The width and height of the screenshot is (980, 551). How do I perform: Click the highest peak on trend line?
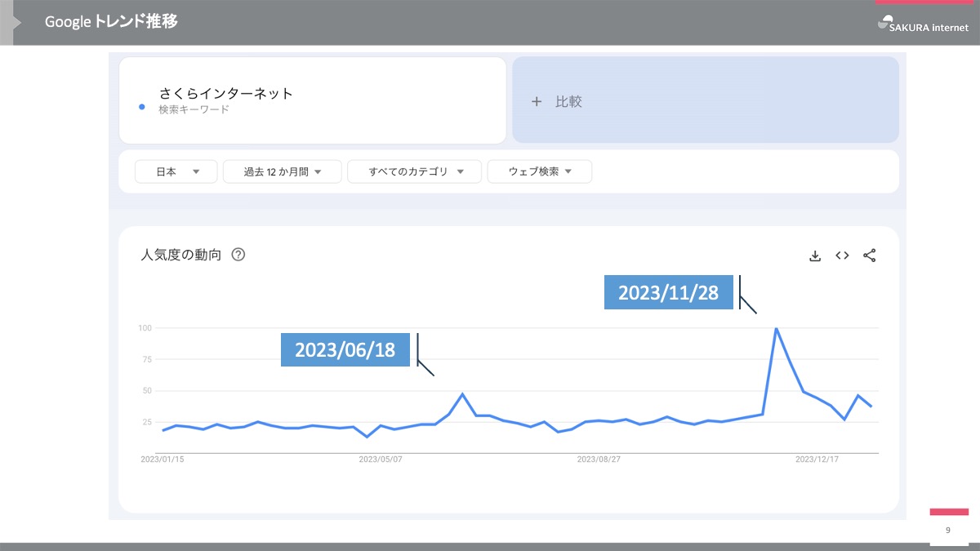(x=776, y=328)
